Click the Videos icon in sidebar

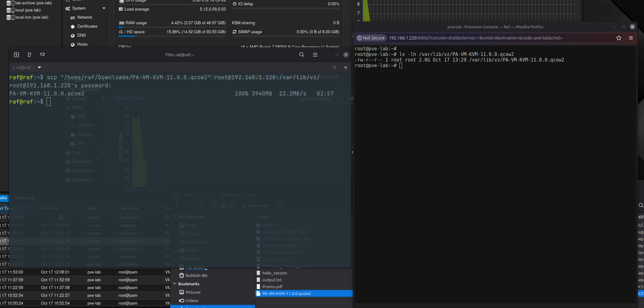pyautogui.click(x=182, y=301)
